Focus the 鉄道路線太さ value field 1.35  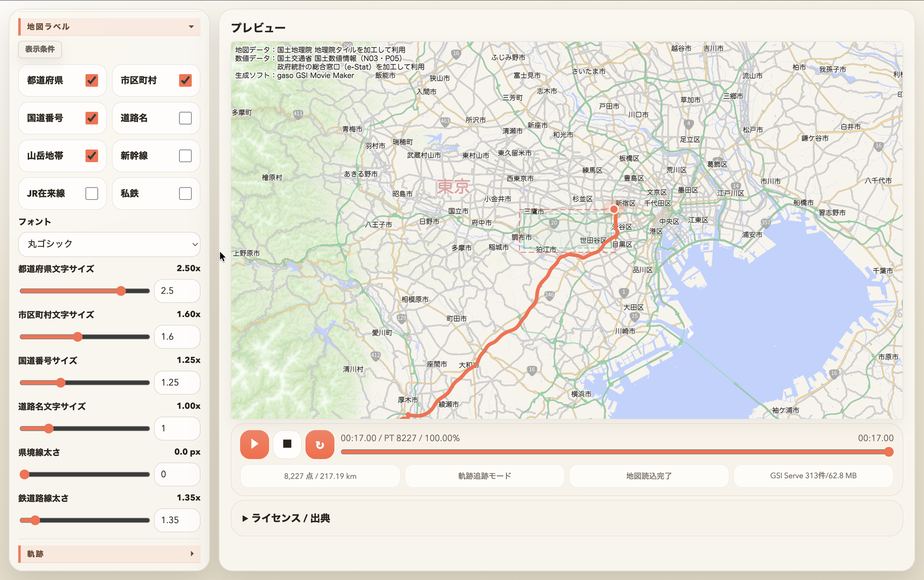[177, 520]
